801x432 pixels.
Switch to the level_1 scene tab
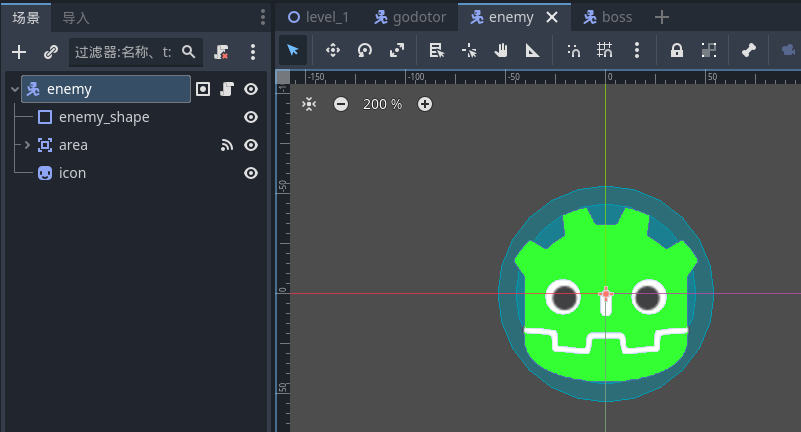click(x=318, y=17)
